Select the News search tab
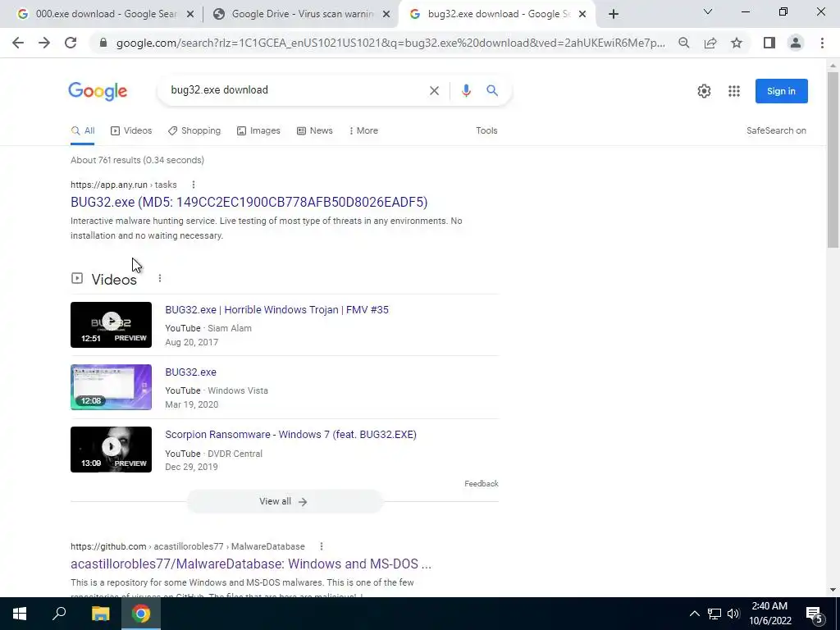 [x=315, y=130]
